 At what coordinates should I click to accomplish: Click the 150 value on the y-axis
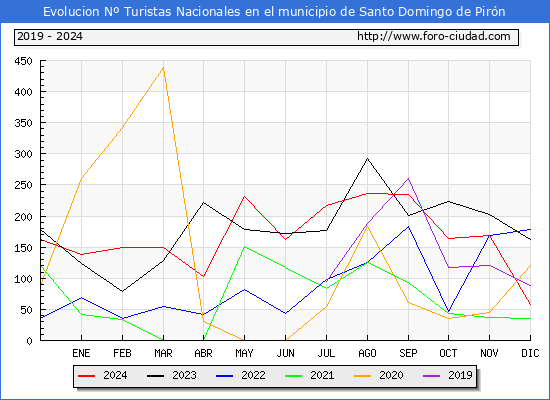click(23, 248)
